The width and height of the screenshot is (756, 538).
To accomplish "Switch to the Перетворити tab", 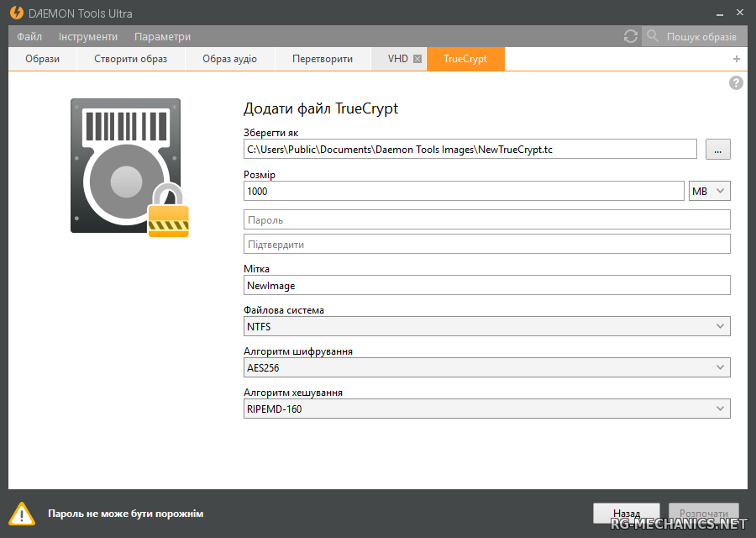I will tap(323, 59).
